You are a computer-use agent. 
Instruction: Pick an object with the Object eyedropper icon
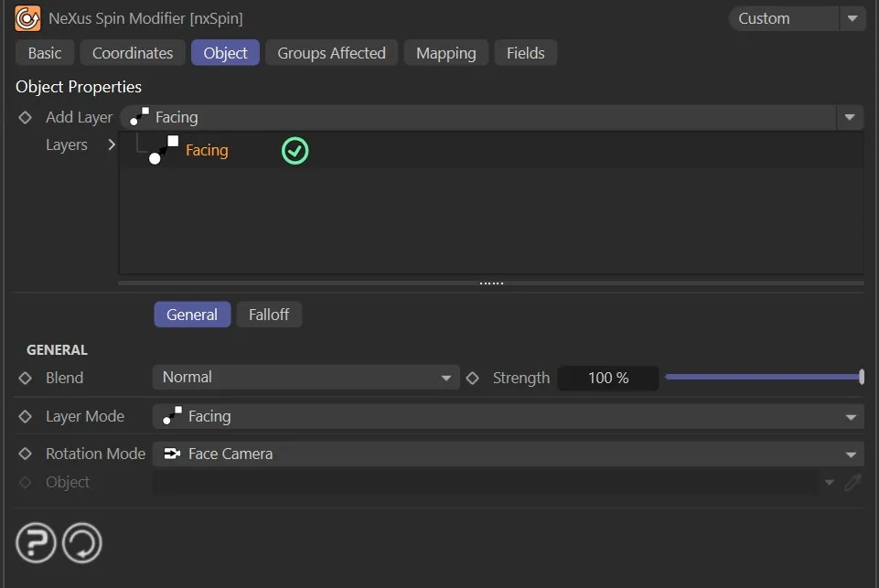point(853,482)
